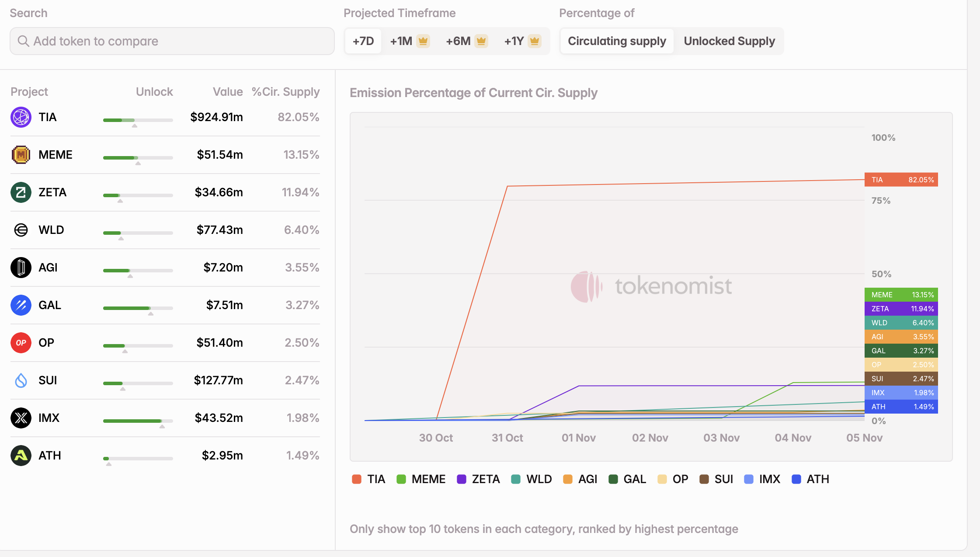Click the %Cir. Supply column header

(285, 92)
